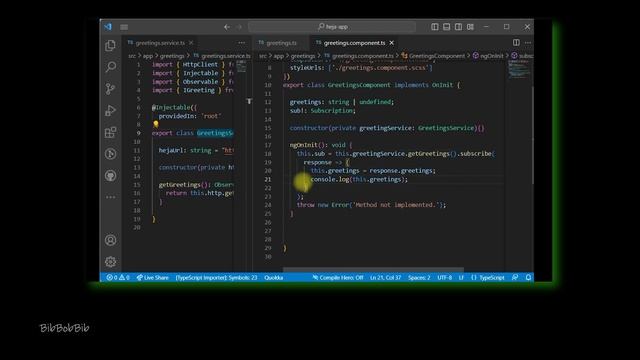Open the Manage gear in activity bar

[110, 262]
